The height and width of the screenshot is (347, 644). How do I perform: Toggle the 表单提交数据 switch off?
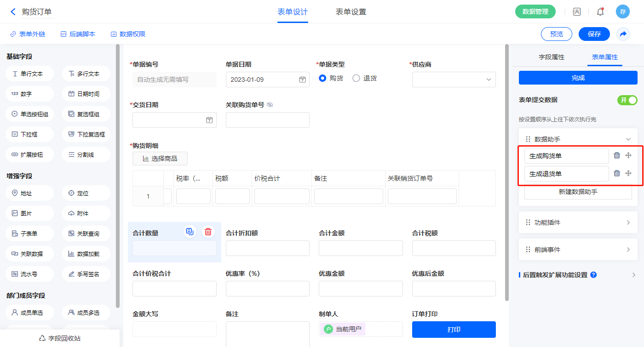tap(627, 100)
